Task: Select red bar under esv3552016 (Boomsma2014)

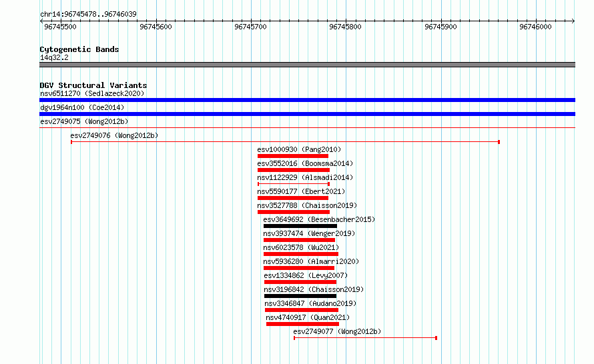Action: pos(293,170)
